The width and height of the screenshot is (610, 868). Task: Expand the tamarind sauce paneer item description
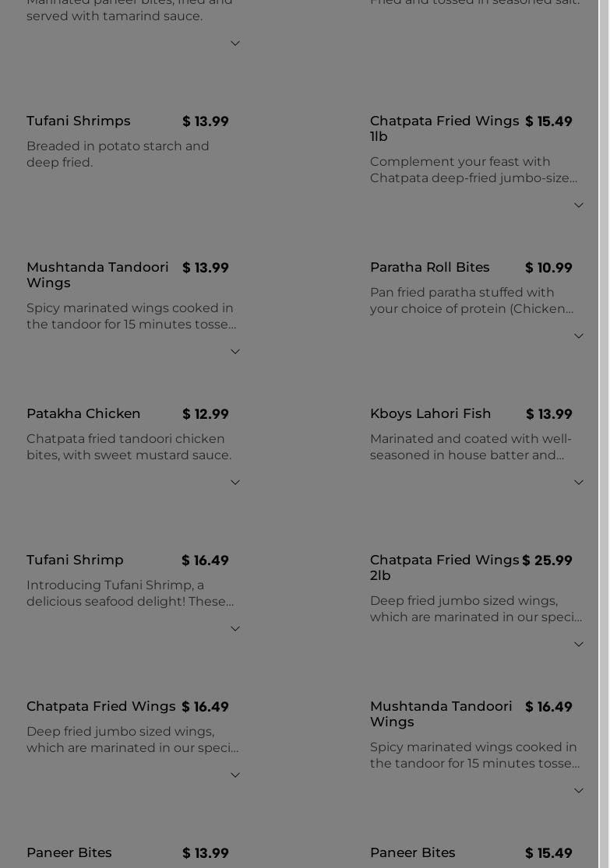click(x=234, y=44)
